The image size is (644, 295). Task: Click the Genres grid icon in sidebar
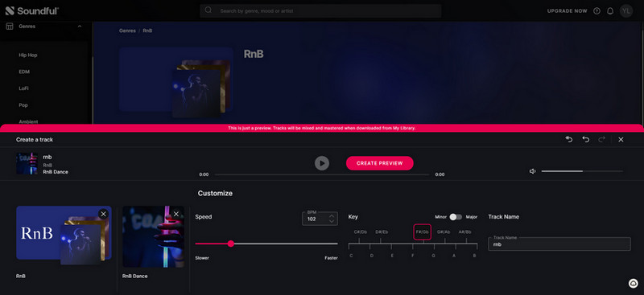click(10, 27)
